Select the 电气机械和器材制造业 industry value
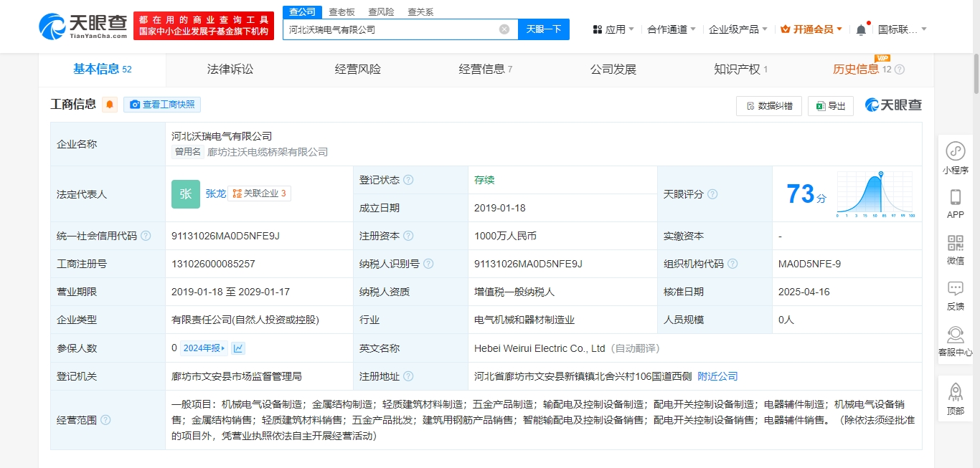 (524, 320)
